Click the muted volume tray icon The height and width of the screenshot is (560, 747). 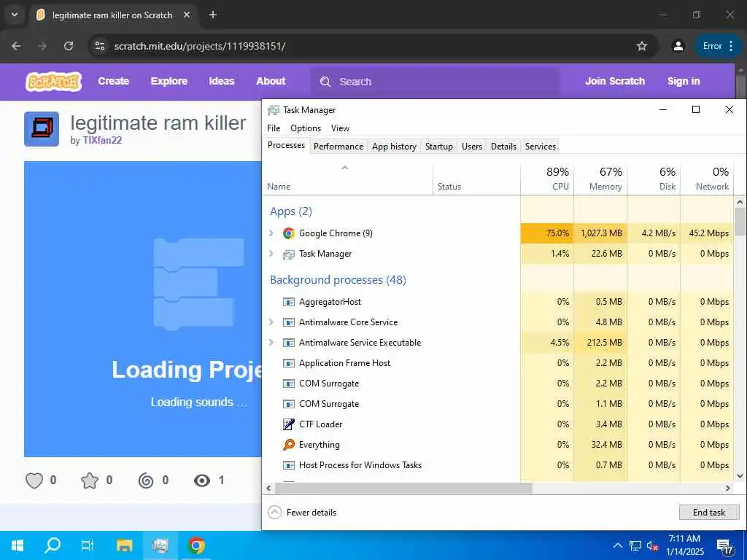(652, 545)
